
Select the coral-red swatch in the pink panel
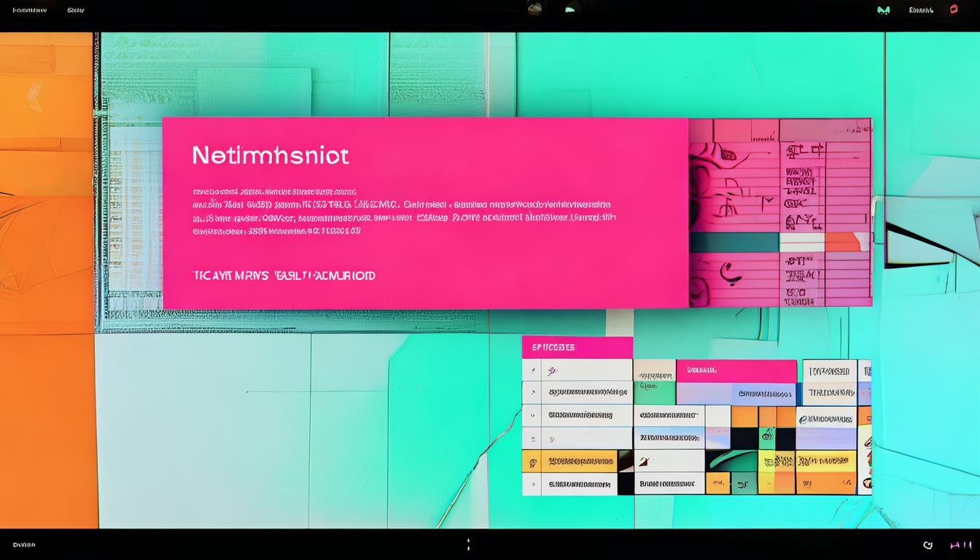[846, 242]
